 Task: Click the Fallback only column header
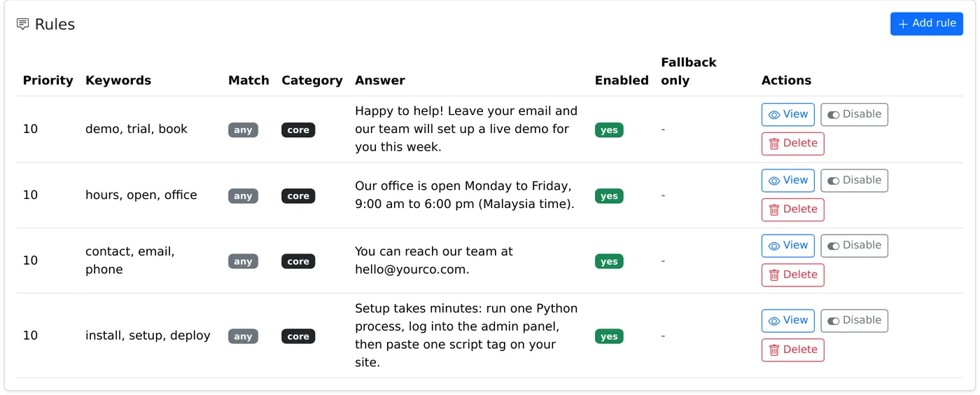click(689, 71)
